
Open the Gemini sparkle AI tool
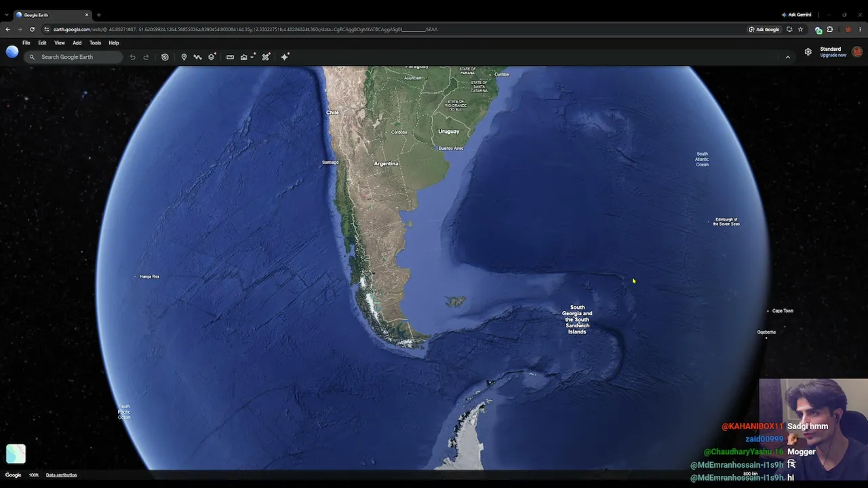pos(285,57)
